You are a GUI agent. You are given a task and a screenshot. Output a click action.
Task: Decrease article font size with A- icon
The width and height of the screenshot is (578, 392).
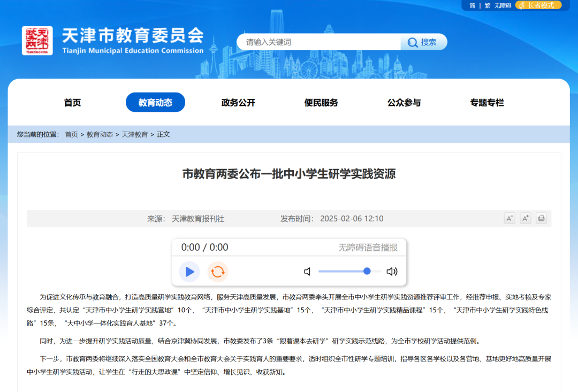click(509, 218)
